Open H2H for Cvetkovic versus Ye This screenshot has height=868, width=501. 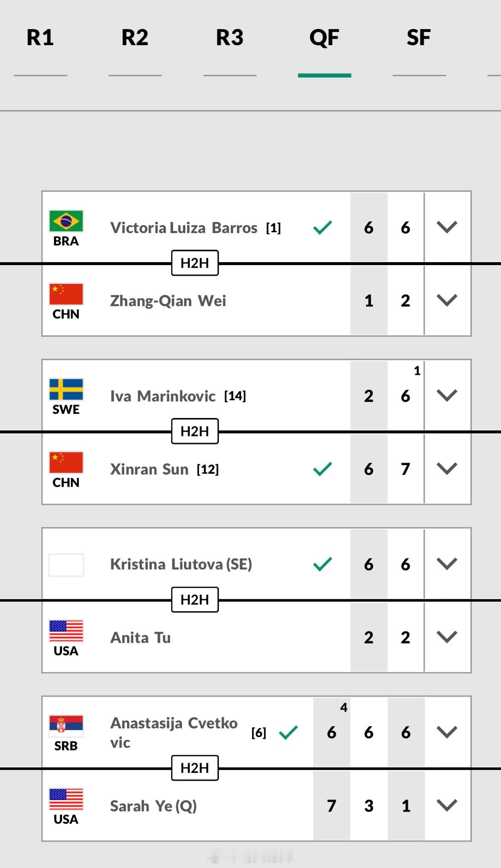pyautogui.click(x=194, y=767)
